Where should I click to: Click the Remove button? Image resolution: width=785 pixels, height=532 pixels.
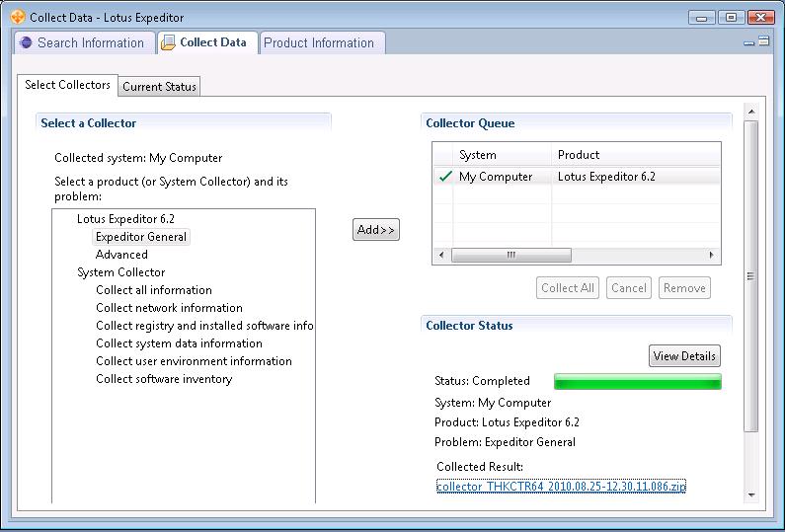tap(684, 288)
